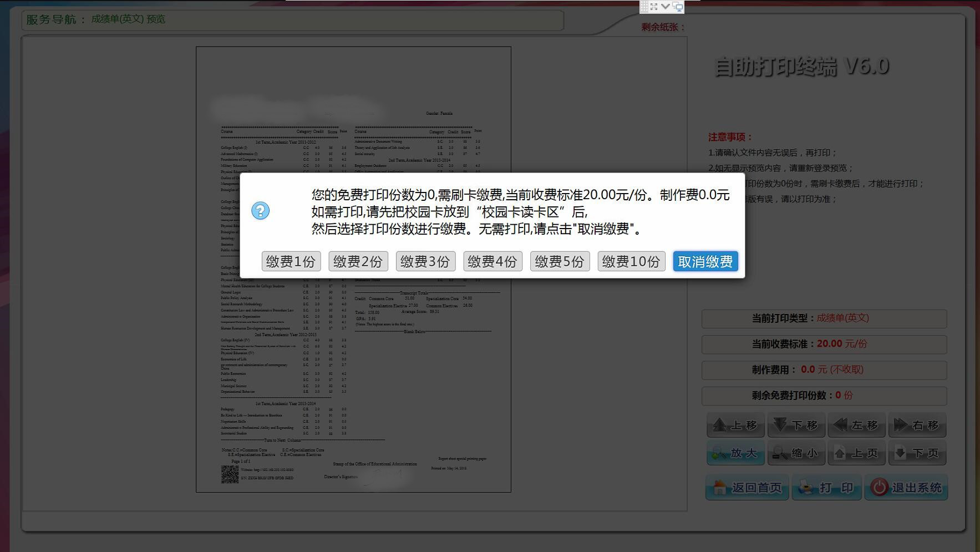Image resolution: width=980 pixels, height=552 pixels.
Task: Return home via 返回首页 house icon
Action: pos(747,488)
